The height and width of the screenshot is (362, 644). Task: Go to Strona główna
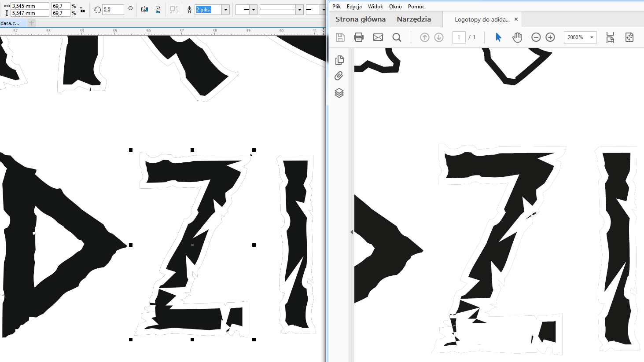click(x=361, y=19)
